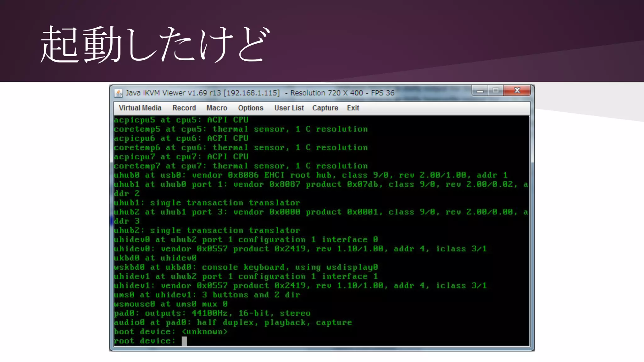Open the Macro menu
644x362 pixels.
[x=217, y=108]
